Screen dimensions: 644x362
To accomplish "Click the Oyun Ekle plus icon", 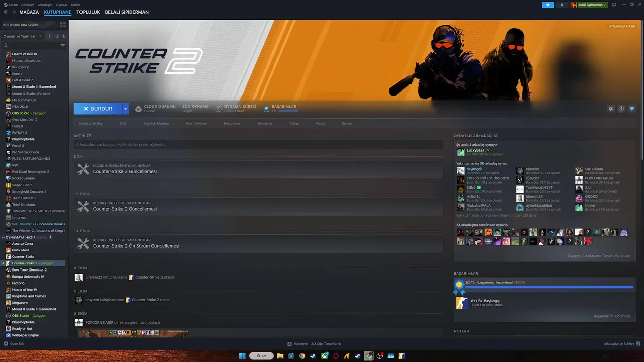I will pyautogui.click(x=6, y=344).
